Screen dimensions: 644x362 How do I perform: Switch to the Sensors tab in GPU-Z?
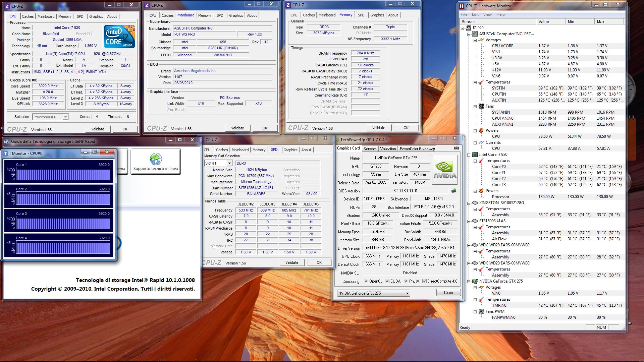tap(370, 149)
